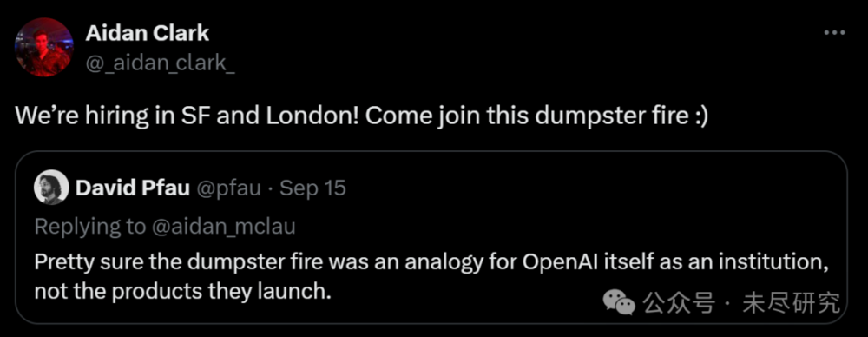Open the three-dot more options menu
Image resolution: width=868 pixels, height=337 pixels.
[835, 33]
